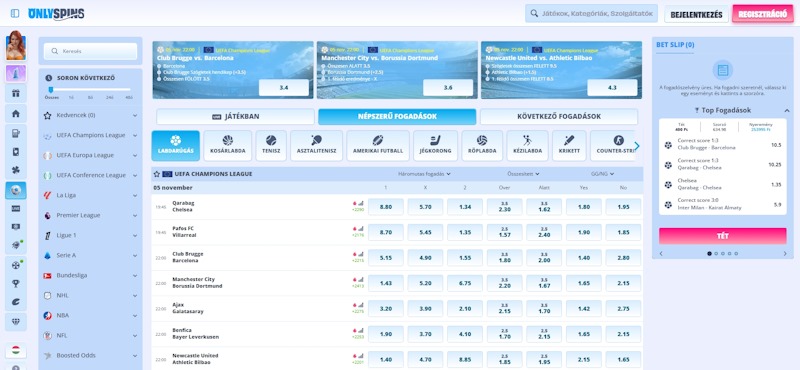The width and height of the screenshot is (800, 370).
Task: Open NBA league in sidebar
Action: click(x=90, y=315)
